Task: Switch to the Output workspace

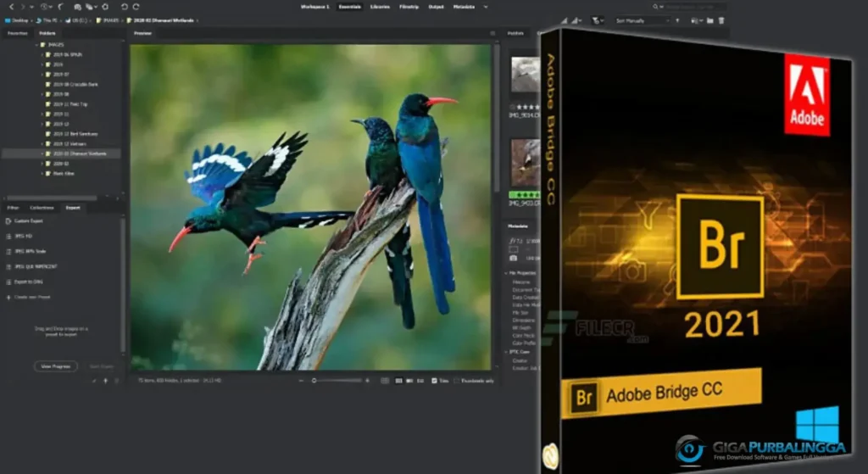Action: pyautogui.click(x=437, y=7)
